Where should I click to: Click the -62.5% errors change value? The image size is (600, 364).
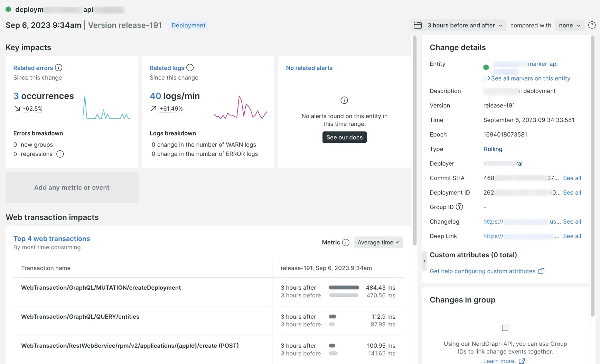tap(33, 109)
